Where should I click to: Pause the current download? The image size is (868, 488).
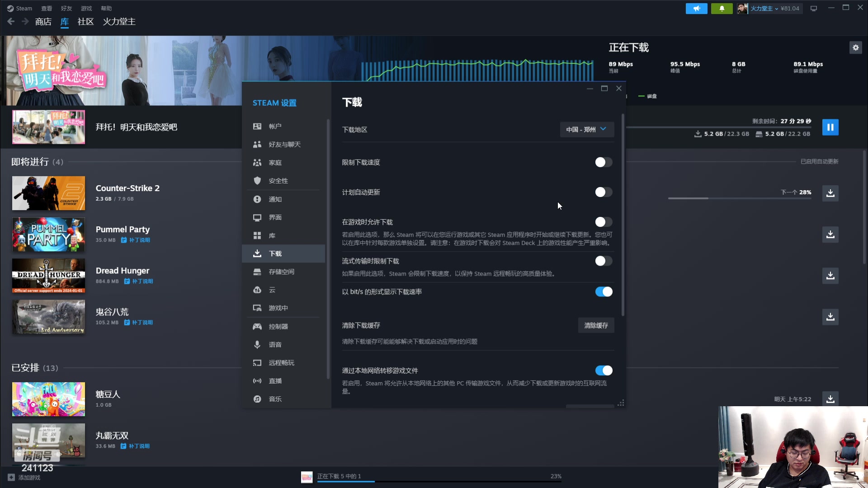pyautogui.click(x=830, y=127)
